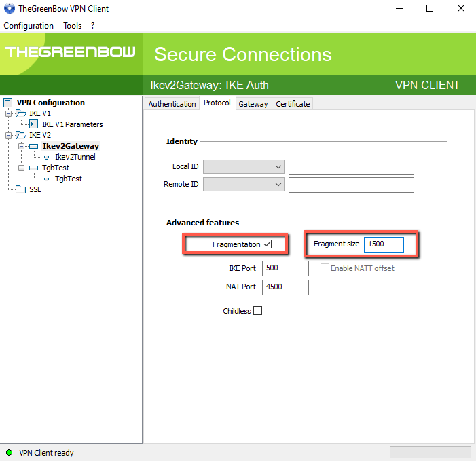Switch to the Authentication tab
Image resolution: width=476 pixels, height=461 pixels.
[x=172, y=104]
